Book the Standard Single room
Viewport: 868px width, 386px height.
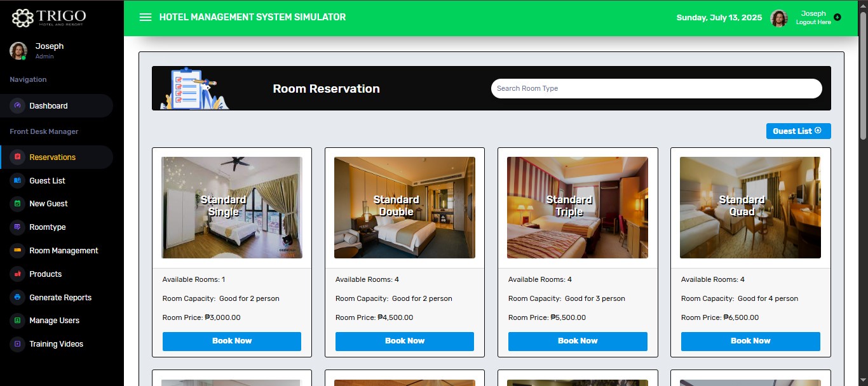click(232, 342)
